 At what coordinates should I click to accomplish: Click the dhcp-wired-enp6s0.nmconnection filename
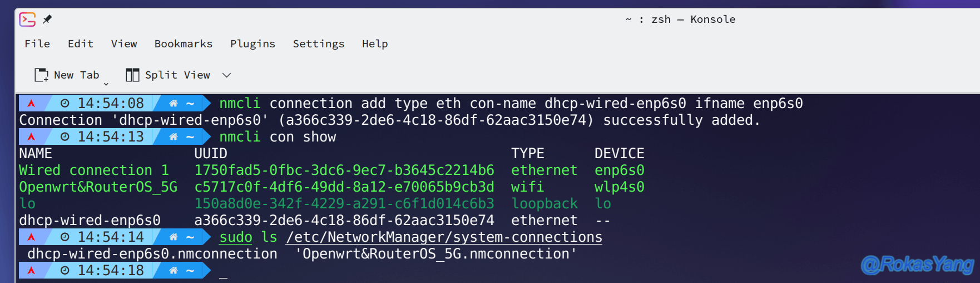coord(152,254)
